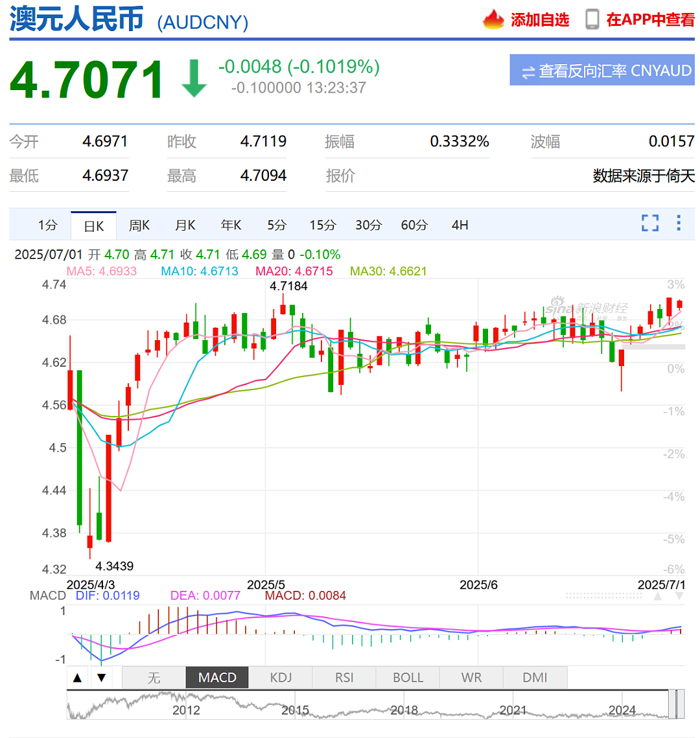Switch to the 5分 chart tab

(277, 225)
